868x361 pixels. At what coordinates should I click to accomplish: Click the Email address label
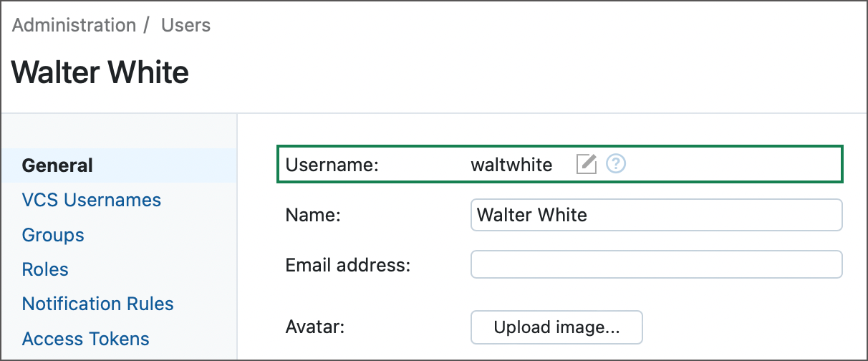[x=347, y=266]
